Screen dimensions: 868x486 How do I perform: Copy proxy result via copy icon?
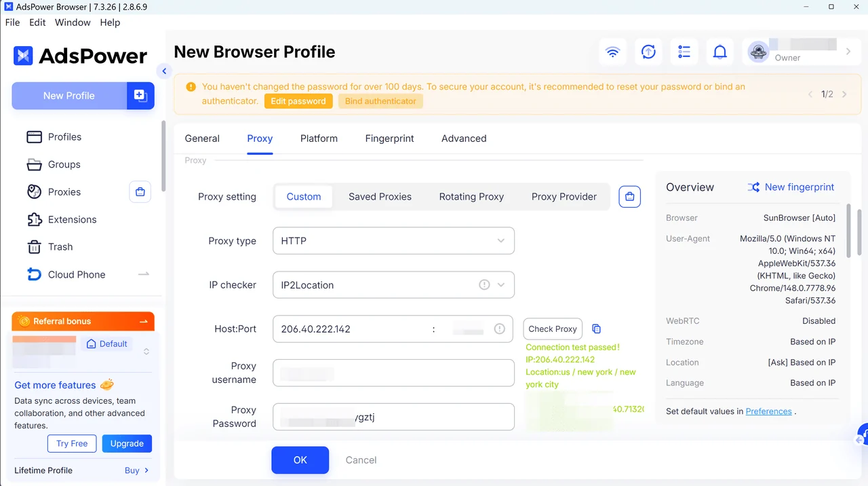(x=597, y=329)
